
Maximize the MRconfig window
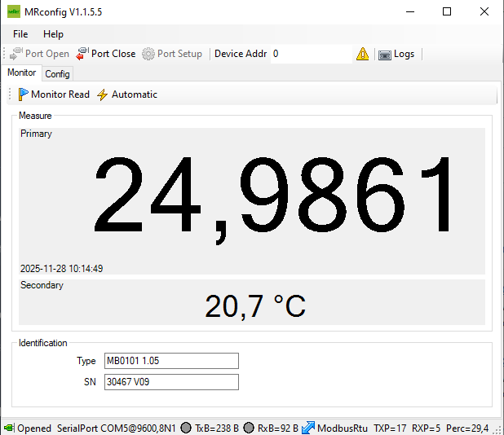447,12
